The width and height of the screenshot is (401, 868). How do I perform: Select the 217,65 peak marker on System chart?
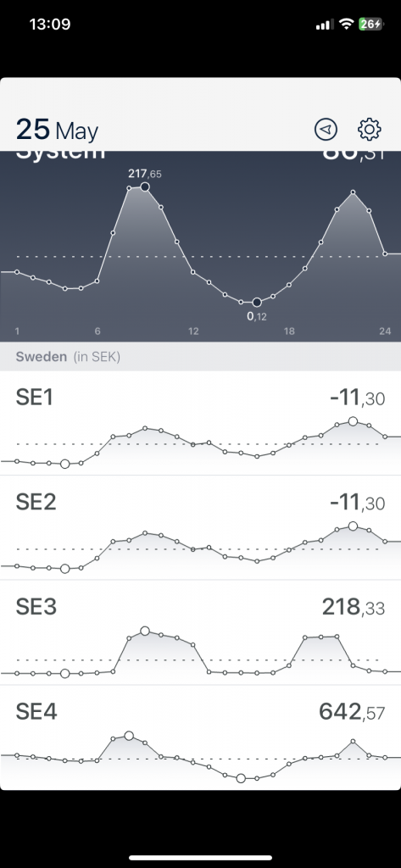[x=145, y=187]
